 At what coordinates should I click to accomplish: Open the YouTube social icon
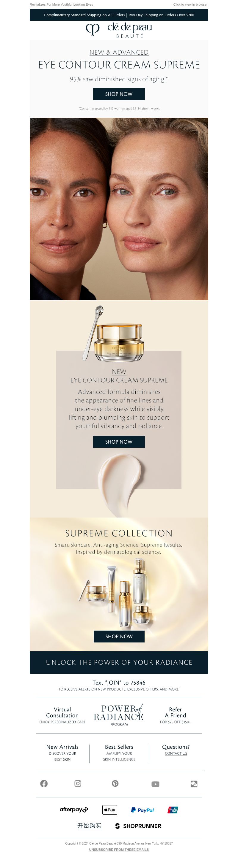point(155,784)
